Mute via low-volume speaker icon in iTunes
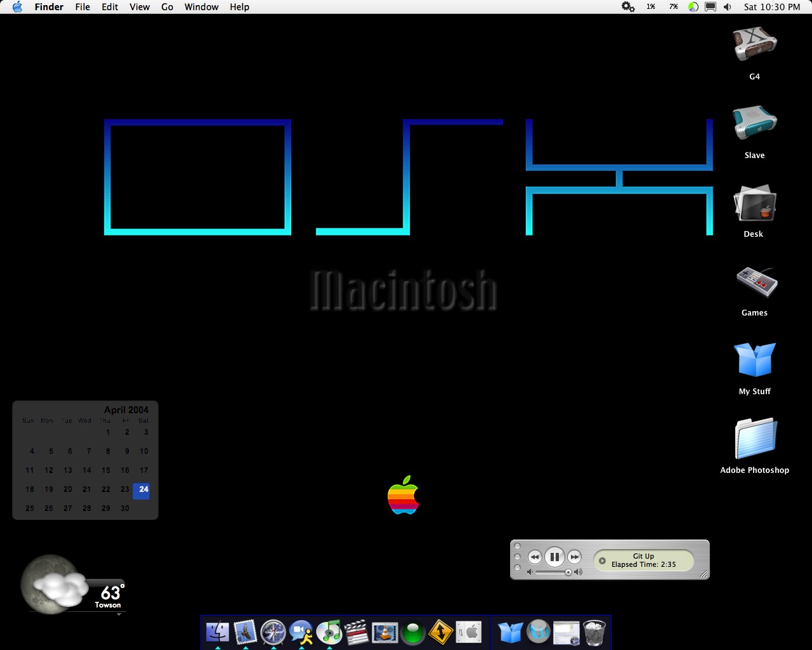The height and width of the screenshot is (650, 812). click(x=530, y=573)
